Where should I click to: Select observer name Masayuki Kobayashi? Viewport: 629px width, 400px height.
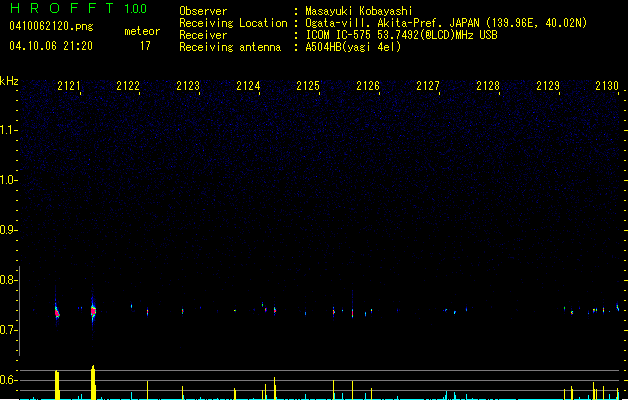coord(359,11)
